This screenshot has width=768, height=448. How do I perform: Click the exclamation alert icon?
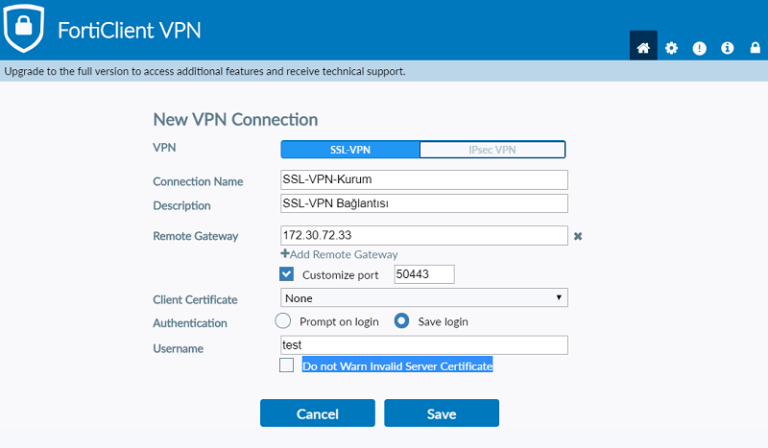[699, 48]
